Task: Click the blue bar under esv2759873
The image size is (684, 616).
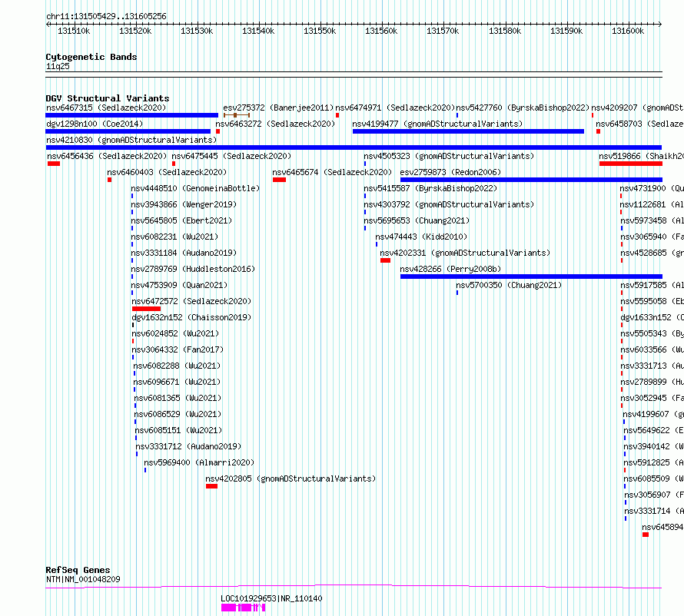Action: tap(531, 180)
